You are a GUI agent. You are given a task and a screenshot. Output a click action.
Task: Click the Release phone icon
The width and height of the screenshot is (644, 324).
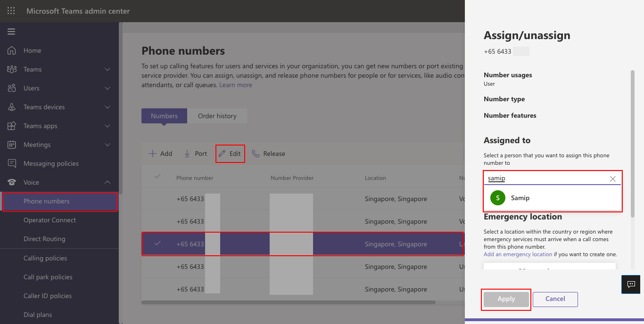(256, 154)
